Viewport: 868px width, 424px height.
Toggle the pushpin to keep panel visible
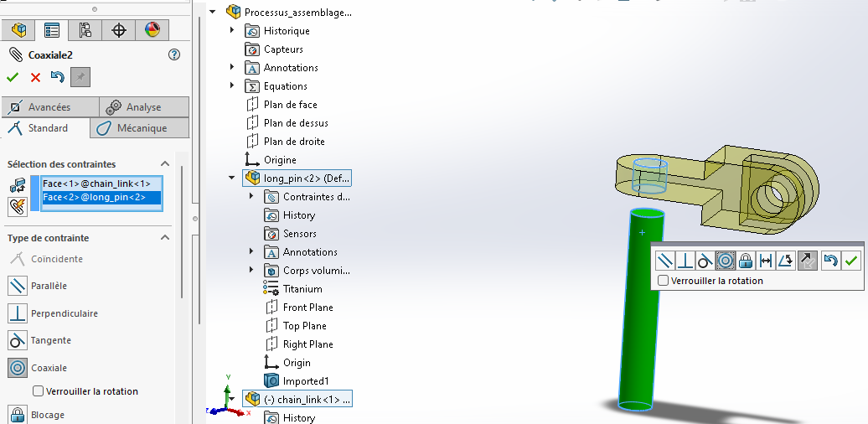(x=80, y=77)
